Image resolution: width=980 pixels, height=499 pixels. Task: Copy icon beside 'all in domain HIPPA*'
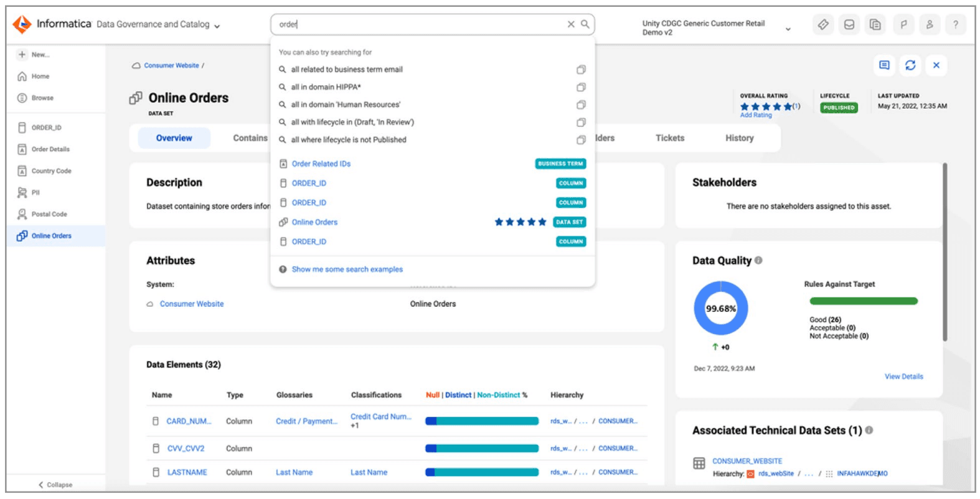click(x=581, y=87)
